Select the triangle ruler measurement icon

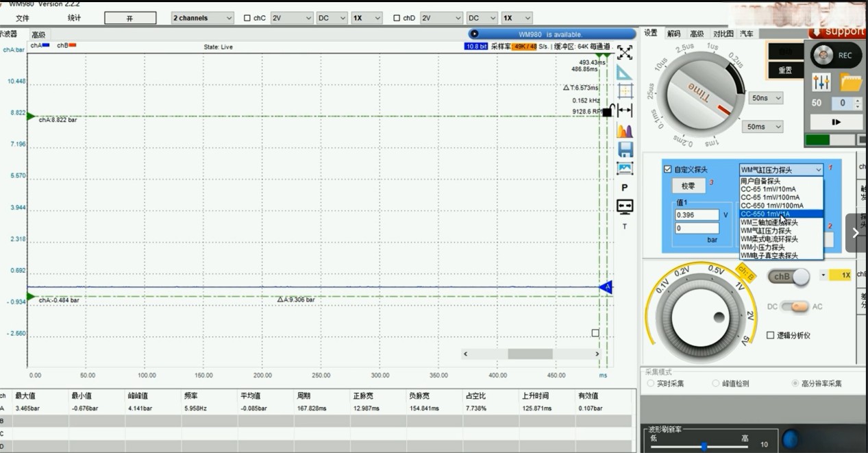[625, 72]
